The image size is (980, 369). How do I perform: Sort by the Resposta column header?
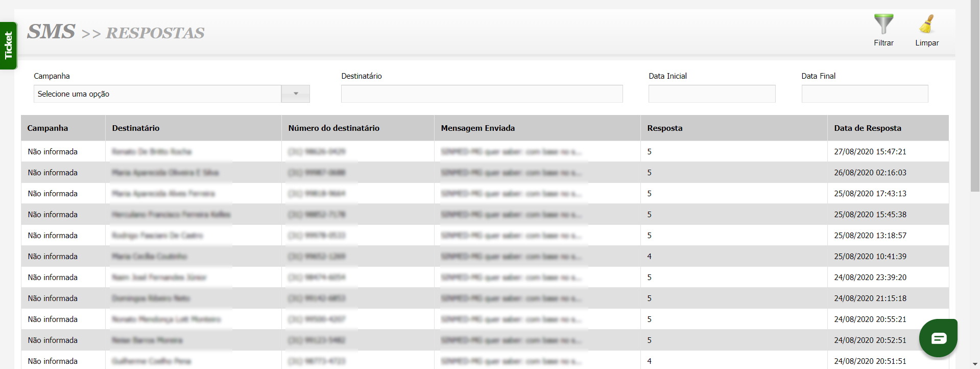click(x=664, y=128)
